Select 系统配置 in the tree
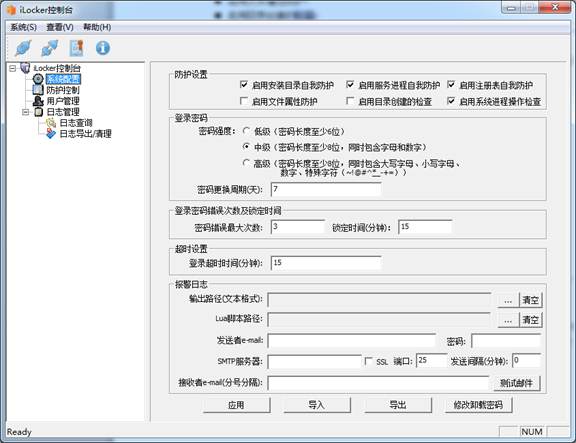The width and height of the screenshot is (576, 443). click(63, 79)
